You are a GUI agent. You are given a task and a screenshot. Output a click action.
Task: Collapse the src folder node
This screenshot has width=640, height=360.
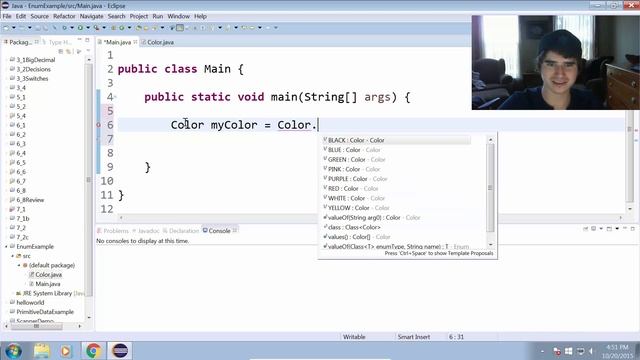[x=12, y=256]
